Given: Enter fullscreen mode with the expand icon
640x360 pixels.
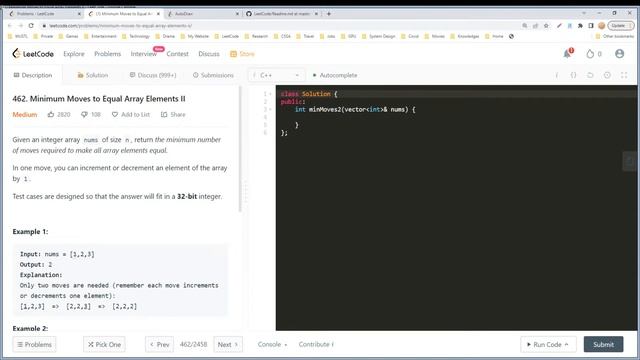Looking at the screenshot, I should 624,75.
